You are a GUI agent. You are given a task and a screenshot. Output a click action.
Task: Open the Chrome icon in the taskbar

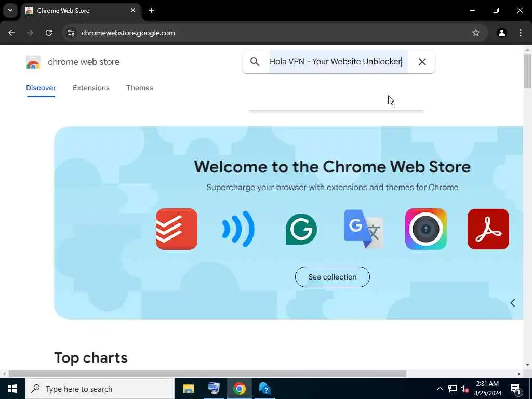pyautogui.click(x=239, y=389)
